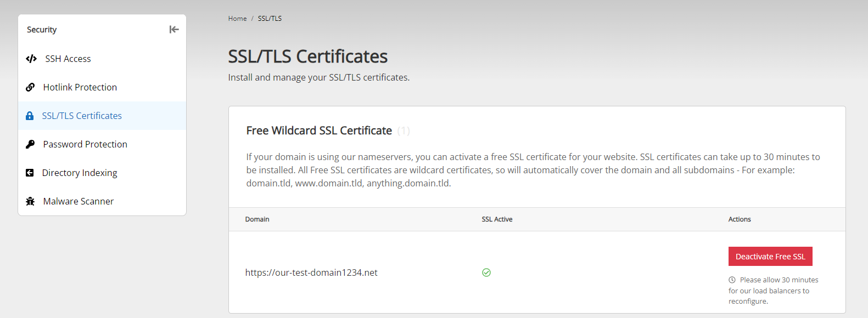
Task: Click the green SSL Active checkmark icon
Action: pos(486,272)
